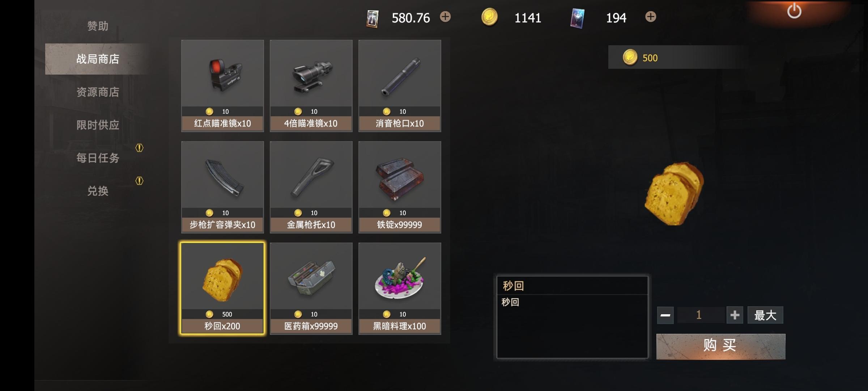Viewport: 868px width, 391px height.
Task: Select the bread item 秒回x200
Action: coord(222,289)
